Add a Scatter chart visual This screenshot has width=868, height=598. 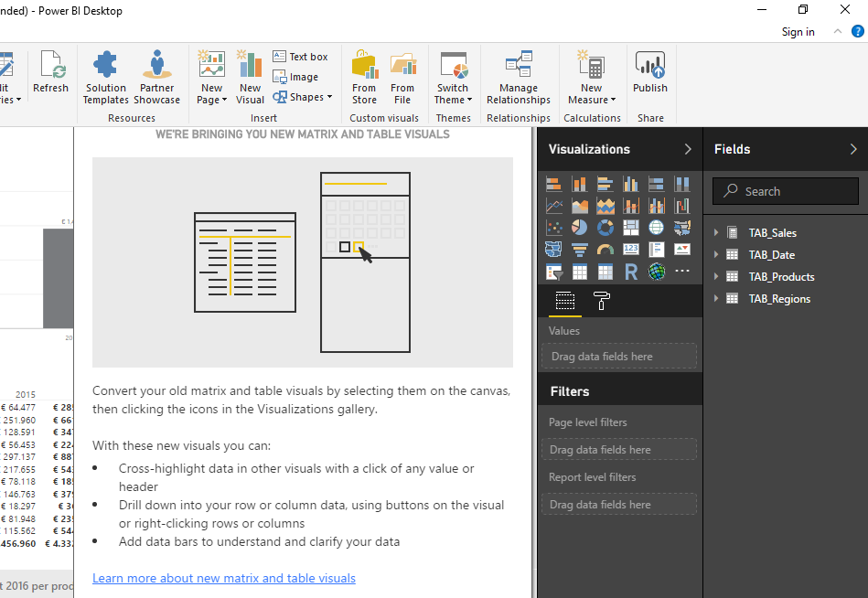click(553, 228)
